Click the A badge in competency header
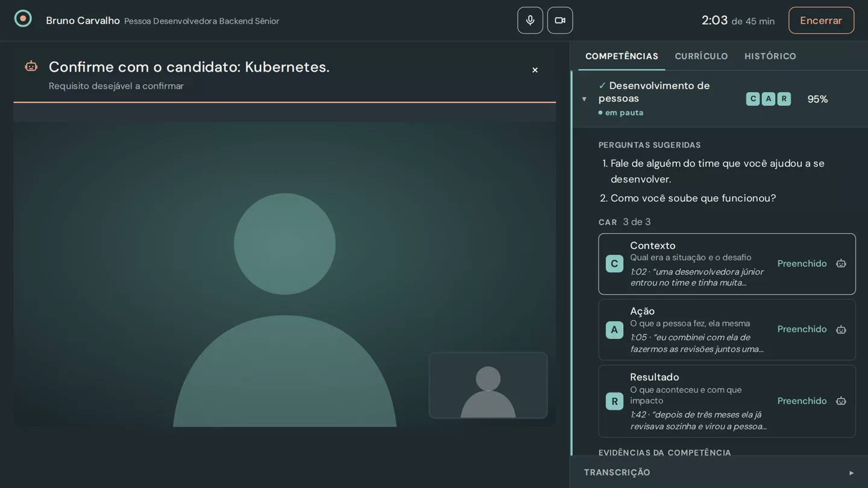Screen dimensions: 868x488 pyautogui.click(x=768, y=99)
